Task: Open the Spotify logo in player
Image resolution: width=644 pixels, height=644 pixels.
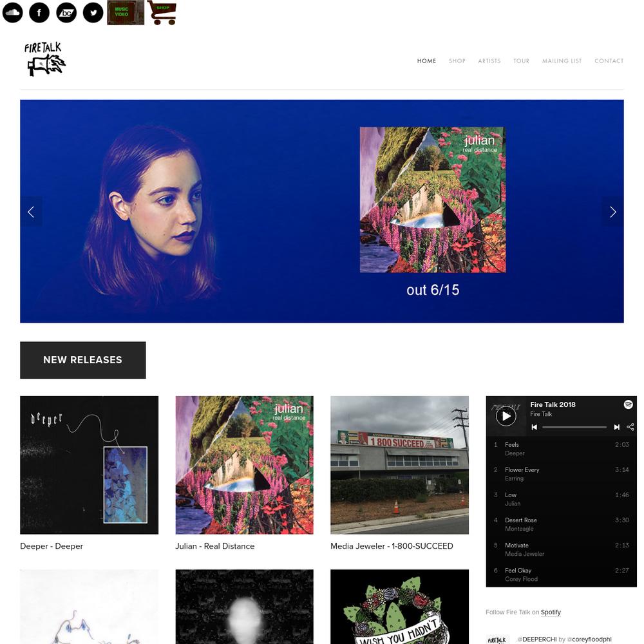Action: 628,404
